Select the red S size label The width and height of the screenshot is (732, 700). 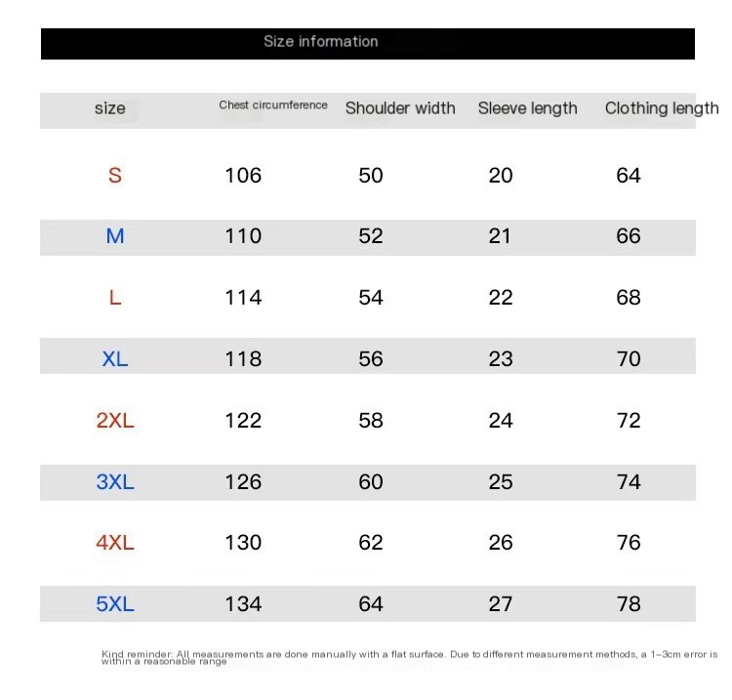(115, 176)
